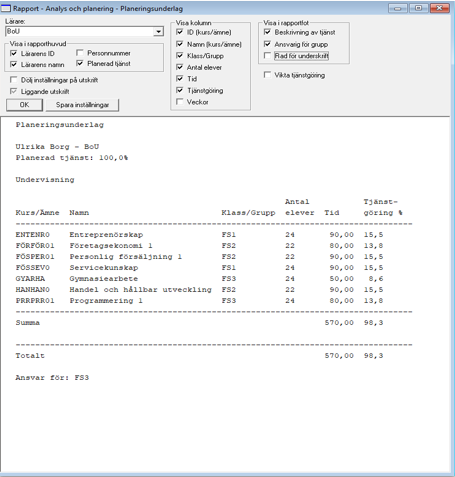Enable Dölj inställningar på utskrift
This screenshot has height=477, width=455.
point(14,80)
